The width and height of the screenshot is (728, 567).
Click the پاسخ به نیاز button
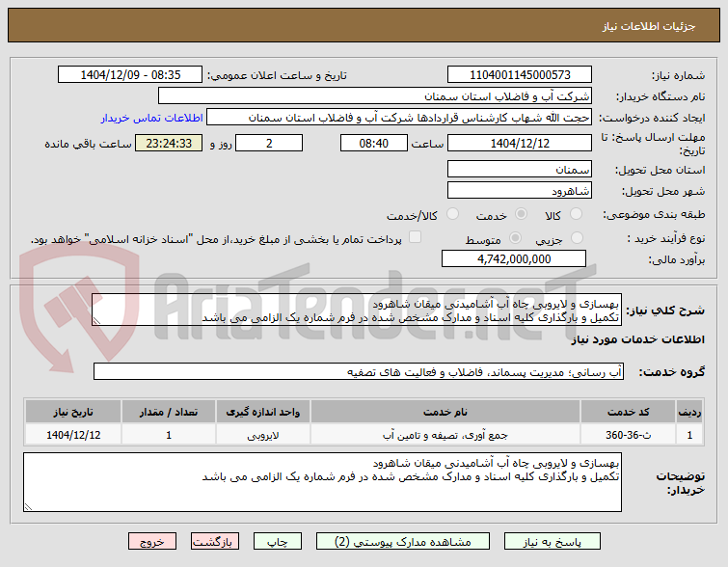[x=553, y=542]
